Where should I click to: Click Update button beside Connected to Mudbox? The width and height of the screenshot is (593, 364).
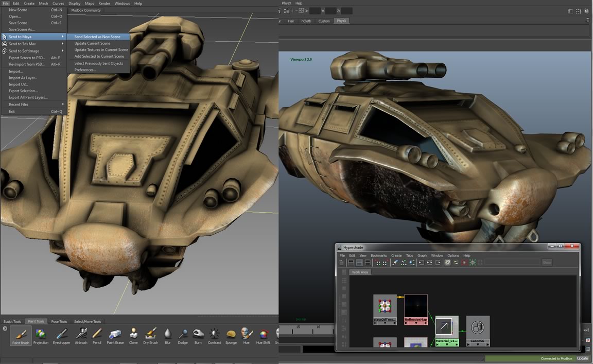click(582, 358)
